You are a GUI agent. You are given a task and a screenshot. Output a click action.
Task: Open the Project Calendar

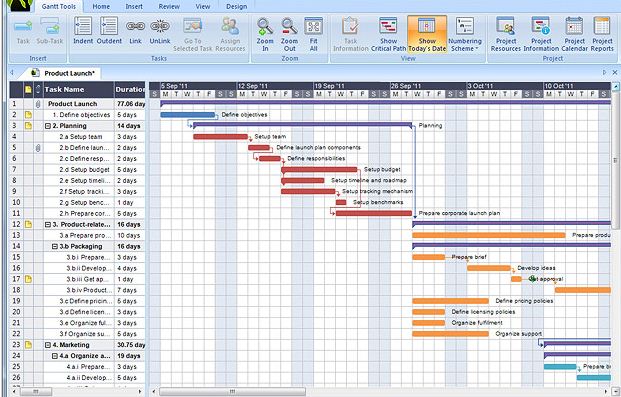pos(574,26)
